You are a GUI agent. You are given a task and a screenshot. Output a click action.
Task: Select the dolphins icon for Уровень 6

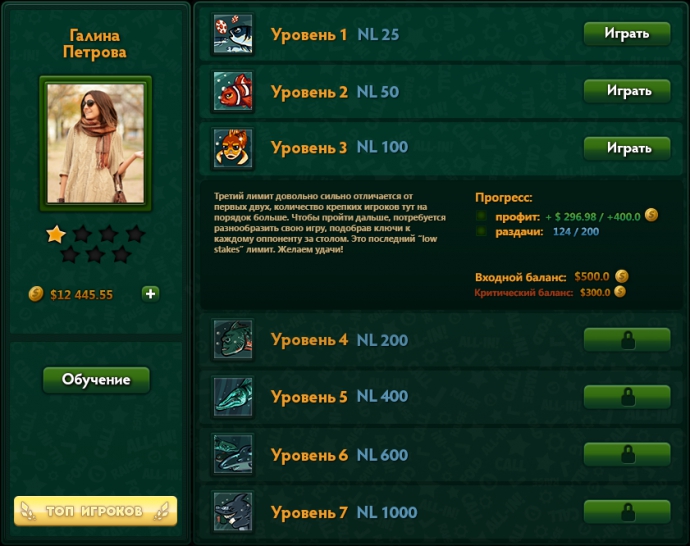pyautogui.click(x=233, y=454)
